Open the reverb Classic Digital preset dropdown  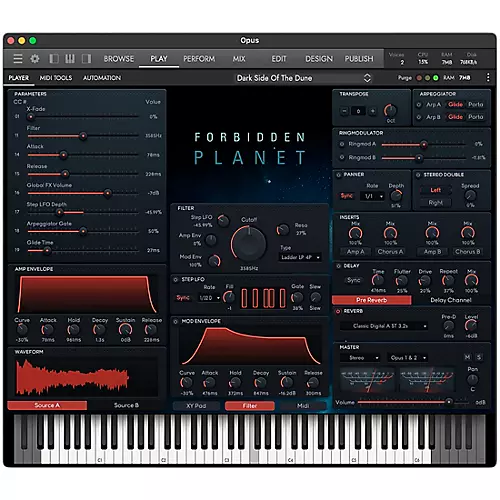(384, 326)
